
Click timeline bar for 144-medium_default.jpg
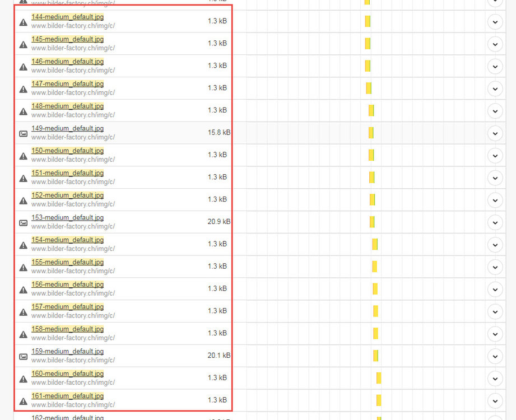pyautogui.click(x=368, y=21)
